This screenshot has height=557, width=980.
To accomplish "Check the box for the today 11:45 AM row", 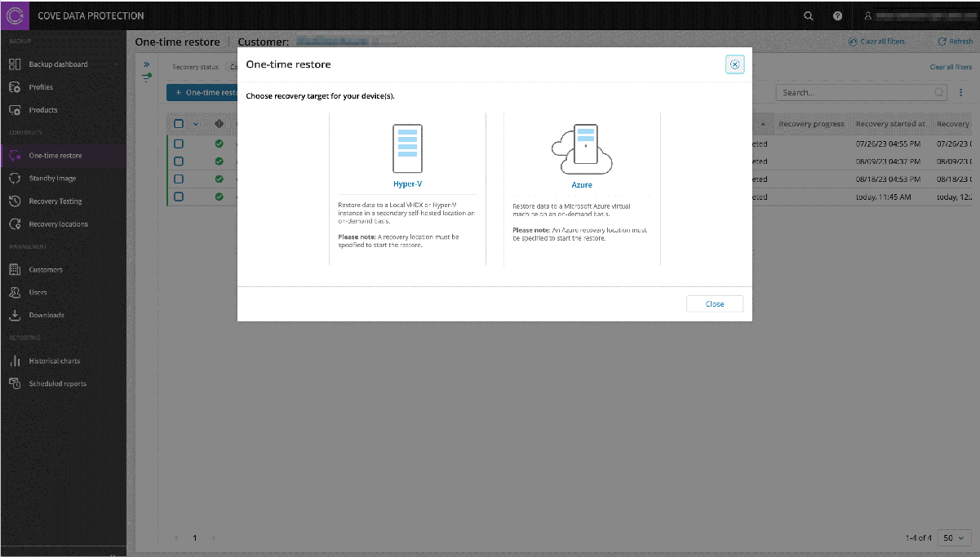I will pyautogui.click(x=179, y=197).
